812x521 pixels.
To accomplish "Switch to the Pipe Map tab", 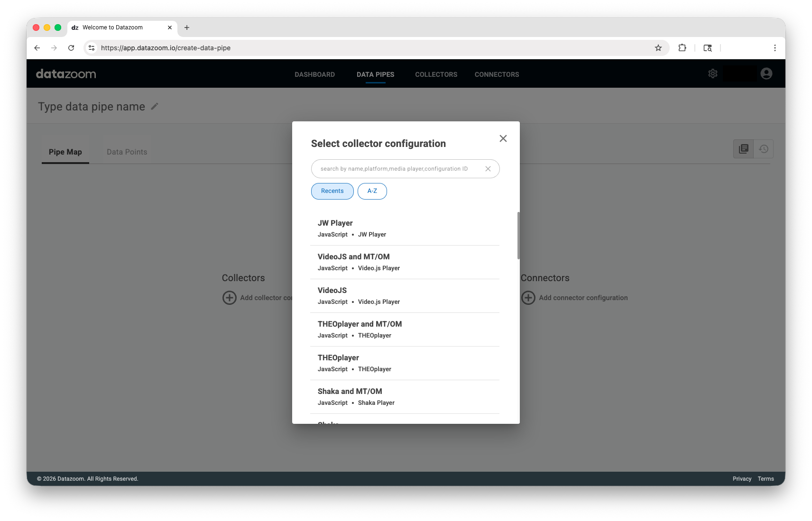I will (x=65, y=152).
